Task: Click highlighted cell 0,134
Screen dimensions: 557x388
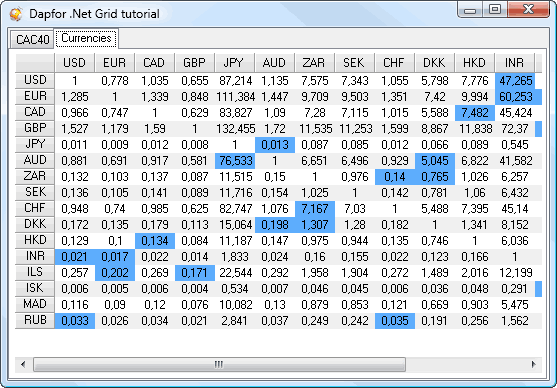Action: click(x=155, y=241)
